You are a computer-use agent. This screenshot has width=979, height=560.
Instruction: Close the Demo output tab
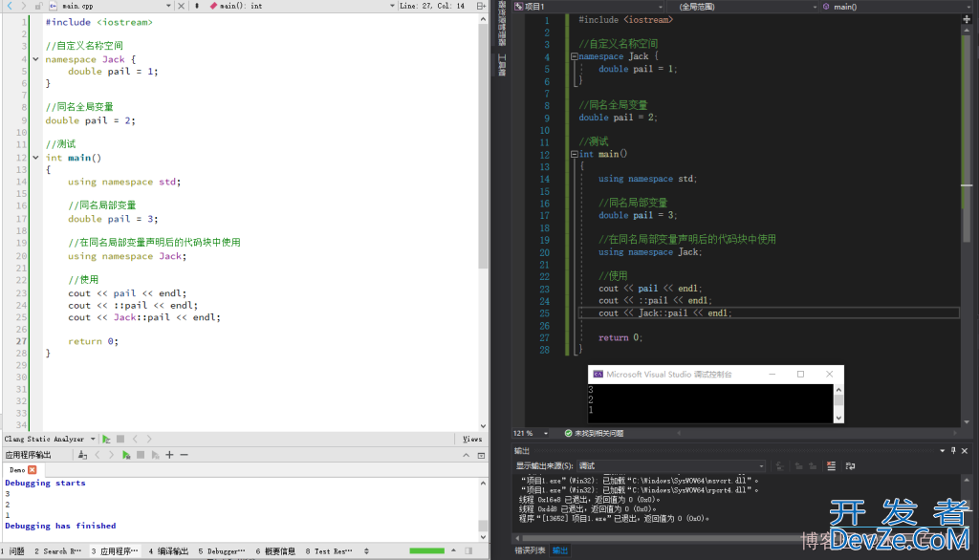click(32, 469)
